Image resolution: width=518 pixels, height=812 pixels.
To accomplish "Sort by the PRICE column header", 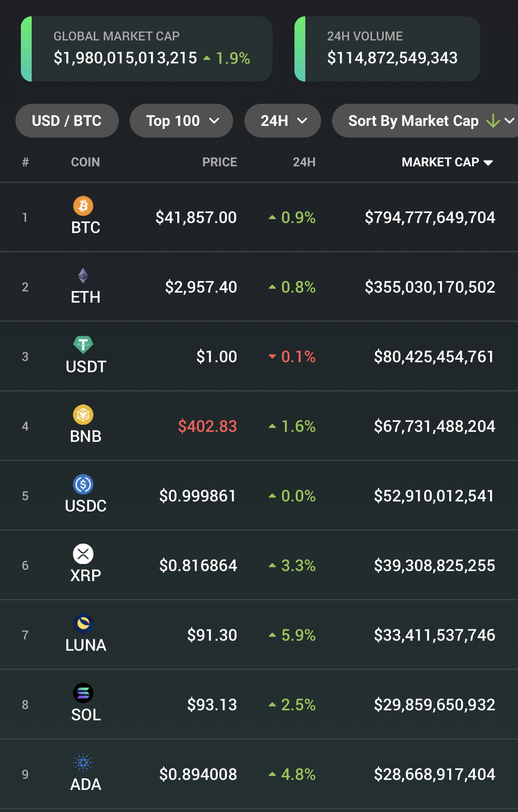I will (x=220, y=162).
